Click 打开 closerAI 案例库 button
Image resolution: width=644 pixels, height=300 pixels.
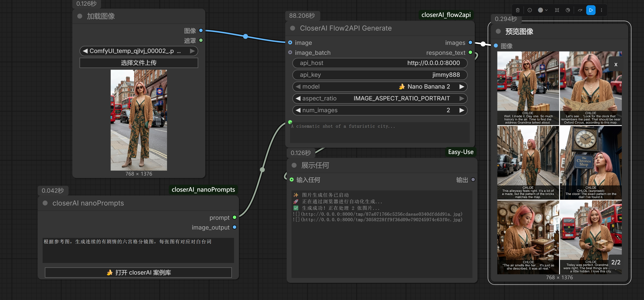(138, 273)
